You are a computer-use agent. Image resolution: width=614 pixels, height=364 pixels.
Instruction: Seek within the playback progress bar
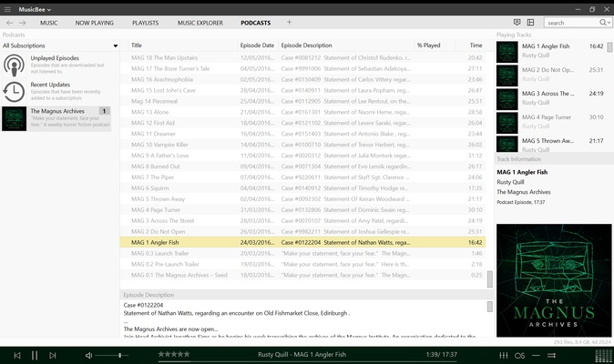point(307,362)
